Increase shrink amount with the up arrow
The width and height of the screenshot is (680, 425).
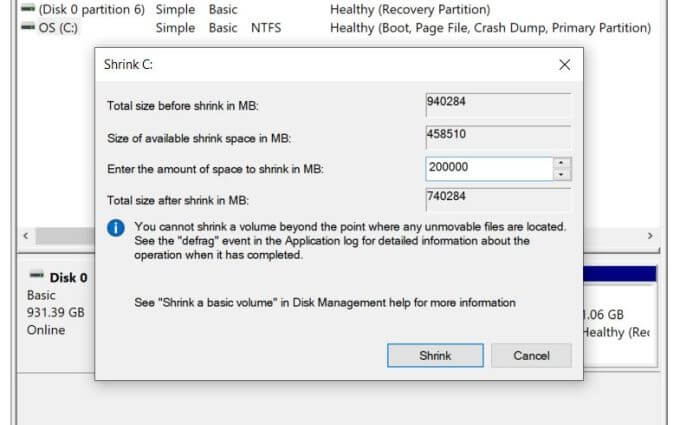coord(562,163)
